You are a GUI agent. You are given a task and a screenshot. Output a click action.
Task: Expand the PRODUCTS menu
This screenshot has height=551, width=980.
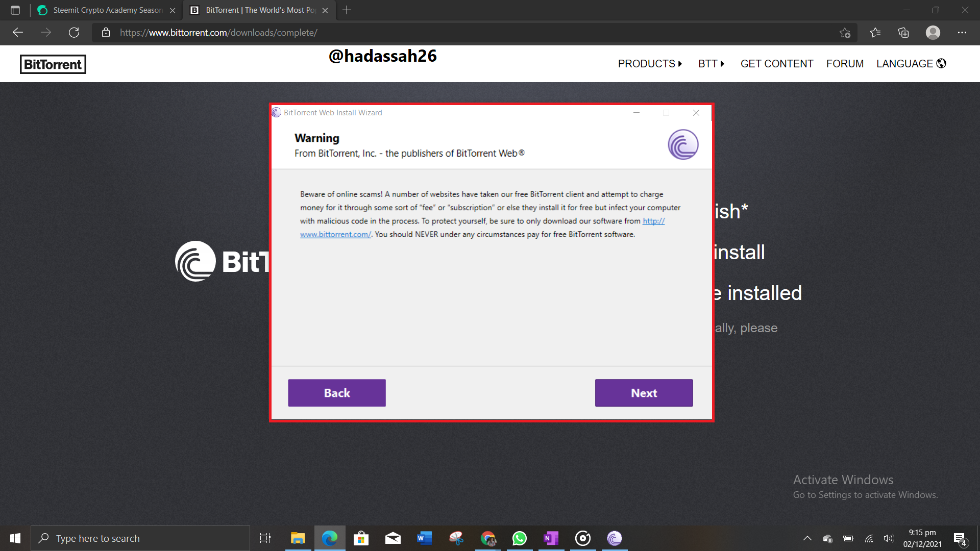point(650,64)
